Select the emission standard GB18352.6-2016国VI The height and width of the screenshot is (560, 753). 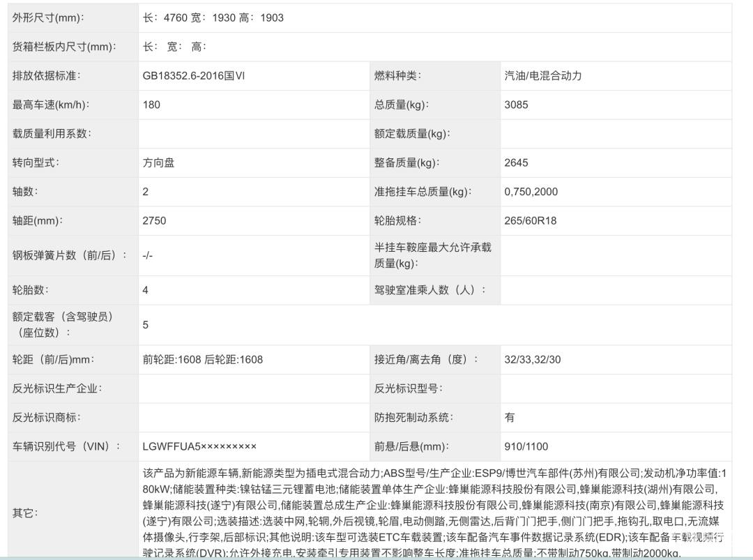click(194, 75)
